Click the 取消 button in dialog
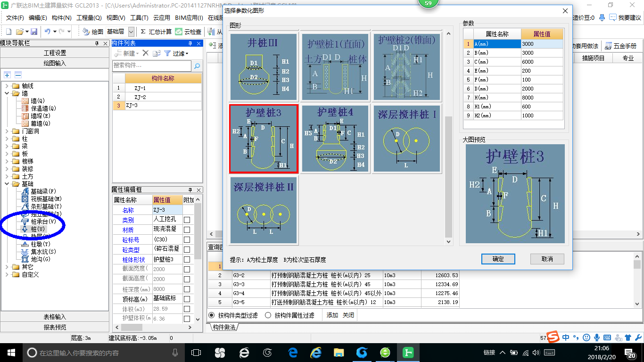 pyautogui.click(x=547, y=259)
